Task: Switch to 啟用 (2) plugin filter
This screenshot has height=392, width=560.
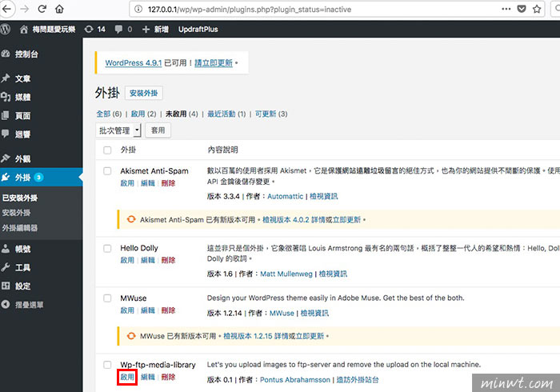Action: pos(143,114)
